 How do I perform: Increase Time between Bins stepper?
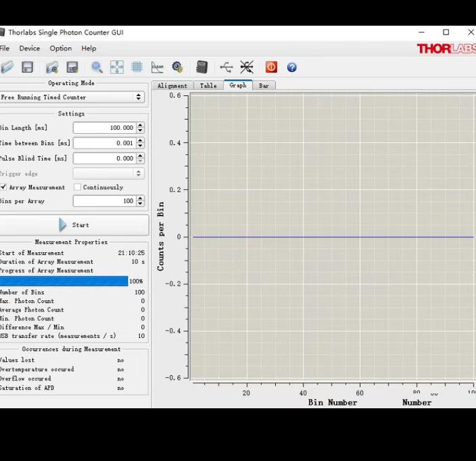(x=140, y=140)
